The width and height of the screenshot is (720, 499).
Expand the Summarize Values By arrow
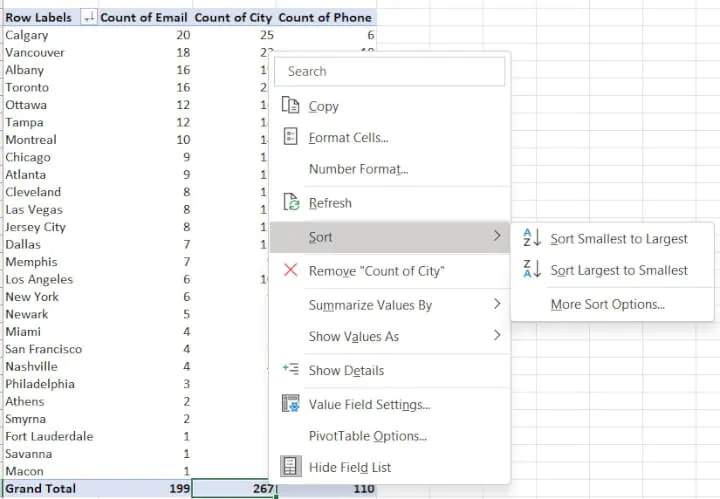[497, 304]
